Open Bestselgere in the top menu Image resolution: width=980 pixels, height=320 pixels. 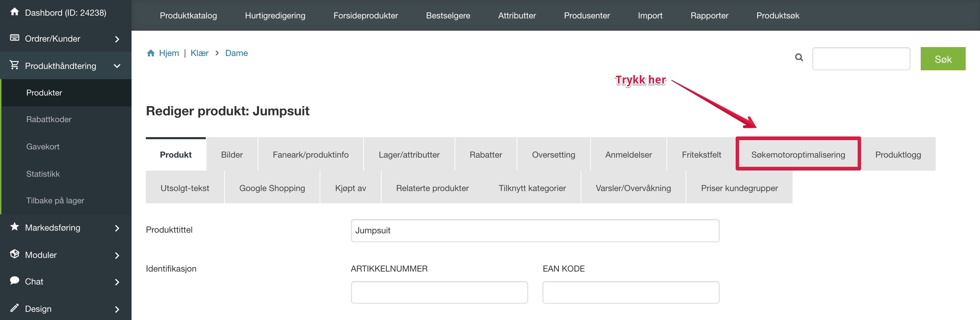(x=448, y=16)
